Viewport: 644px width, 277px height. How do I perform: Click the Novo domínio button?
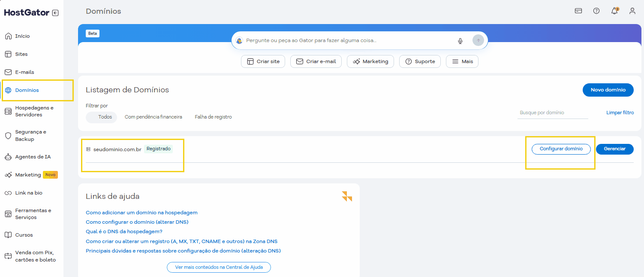pos(608,90)
